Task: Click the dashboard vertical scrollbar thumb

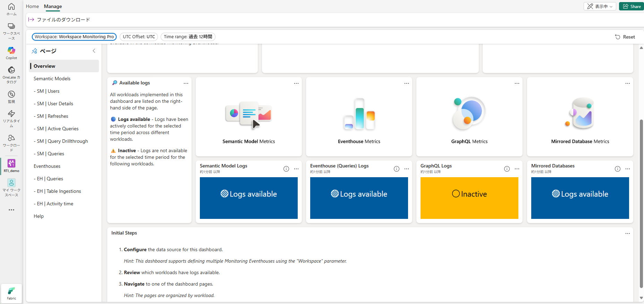Action: (641, 204)
